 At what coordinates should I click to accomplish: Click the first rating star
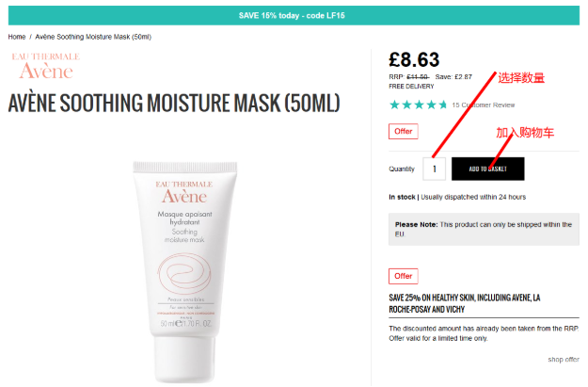(394, 105)
